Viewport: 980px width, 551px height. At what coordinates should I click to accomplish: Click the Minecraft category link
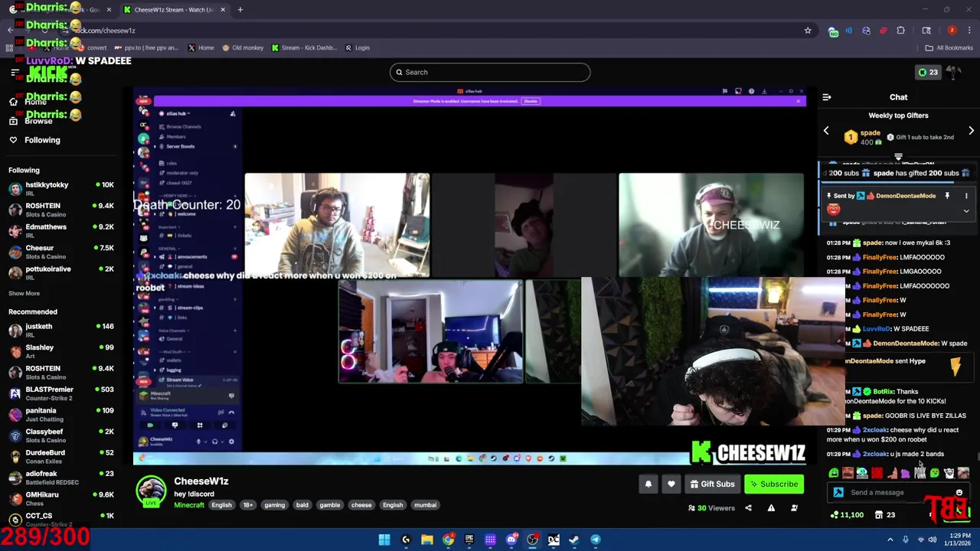coord(189,505)
